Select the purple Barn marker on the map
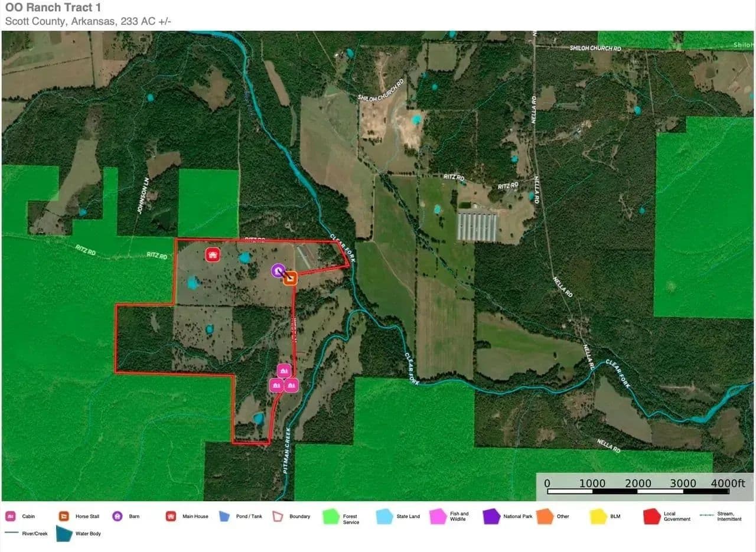The height and width of the screenshot is (552, 756). click(278, 270)
